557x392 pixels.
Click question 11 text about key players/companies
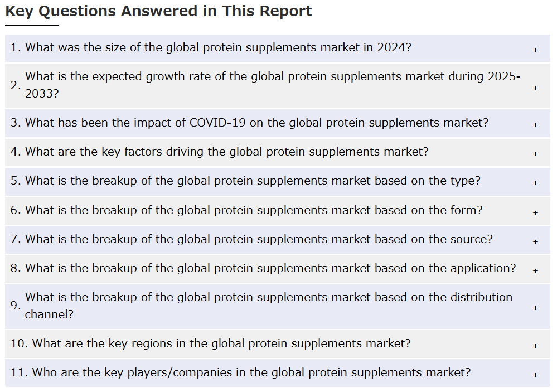point(251,372)
